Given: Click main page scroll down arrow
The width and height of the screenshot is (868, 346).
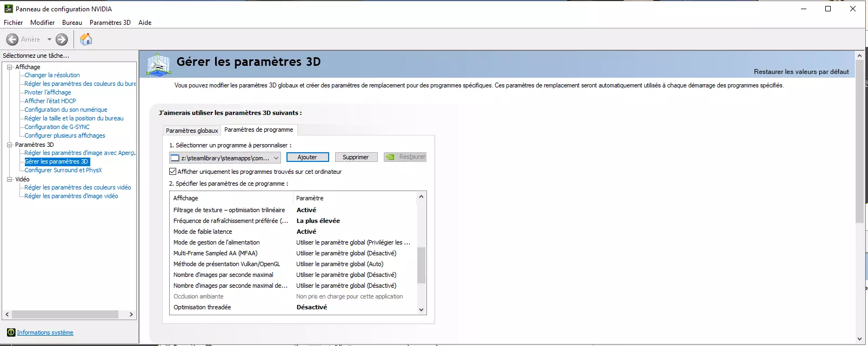Looking at the screenshot, I should point(860,338).
